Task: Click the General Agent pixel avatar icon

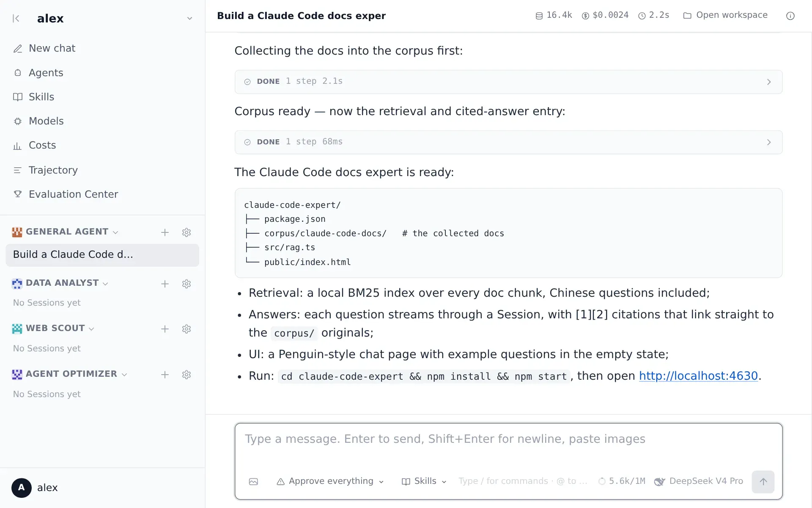Action: (x=17, y=232)
